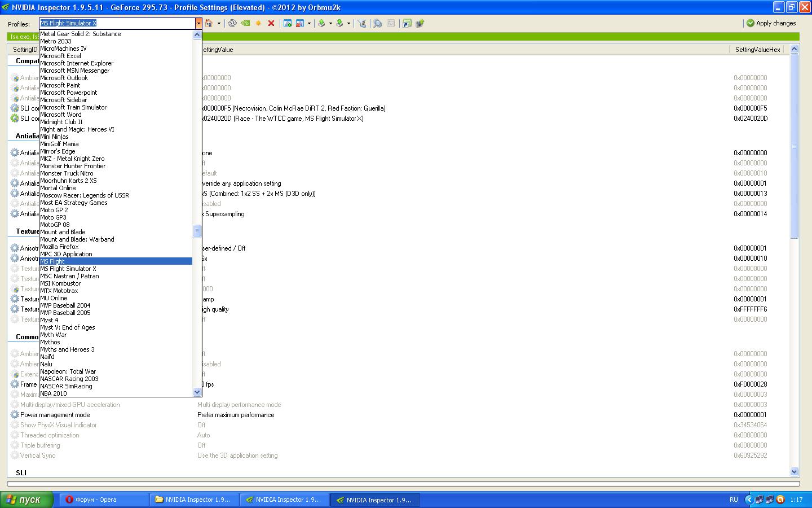Click the Vertical Sync setting row
Image resolution: width=812 pixels, height=508 pixels.
coord(399,456)
